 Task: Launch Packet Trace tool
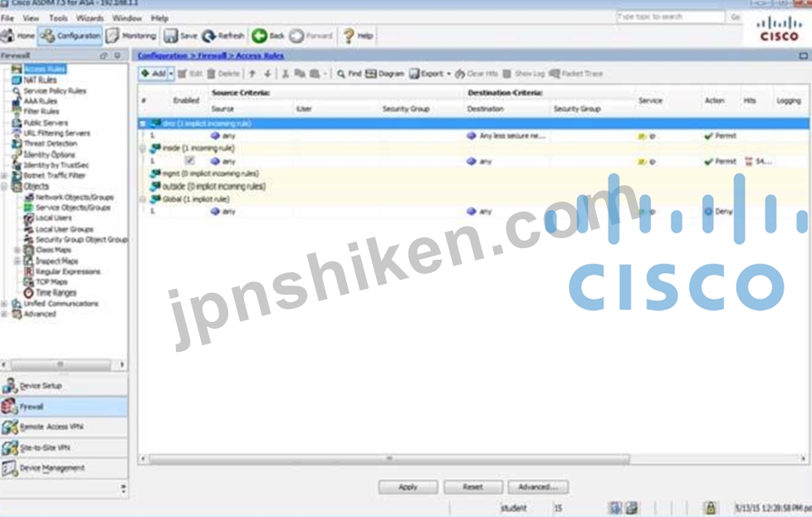(x=576, y=74)
